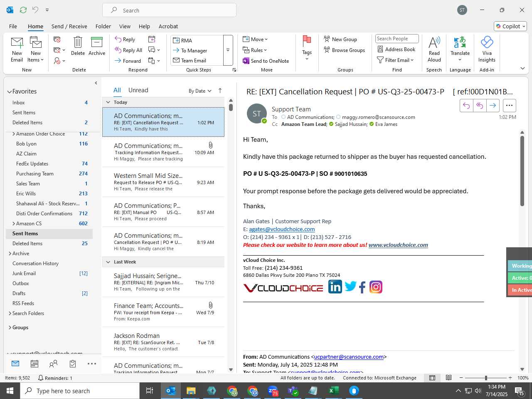Image resolution: width=532 pixels, height=399 pixels.
Task: Open the Send / Receive tab
Action: (x=69, y=26)
